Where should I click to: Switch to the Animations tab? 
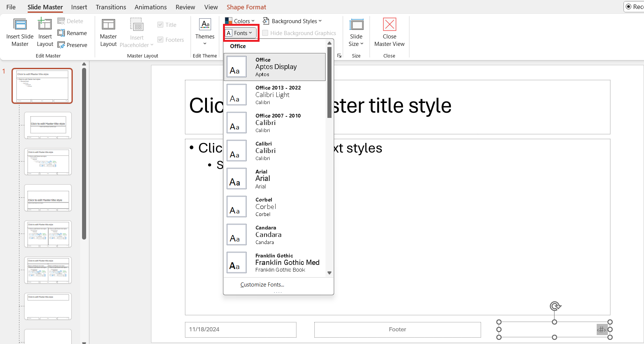[x=151, y=7]
